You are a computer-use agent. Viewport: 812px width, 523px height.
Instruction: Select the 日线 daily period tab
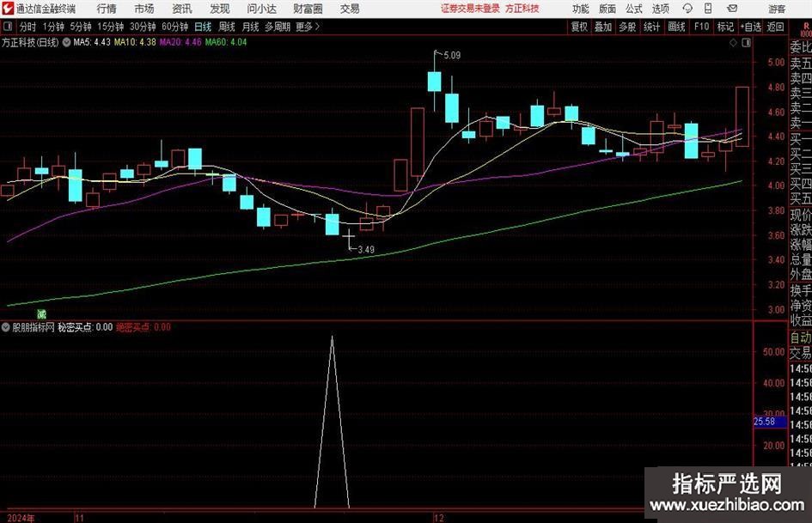click(203, 27)
